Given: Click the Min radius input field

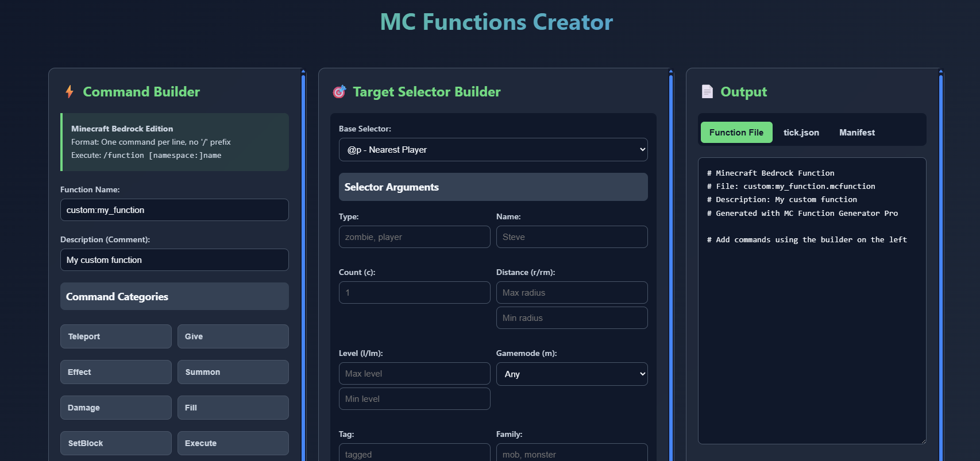Looking at the screenshot, I should 572,318.
